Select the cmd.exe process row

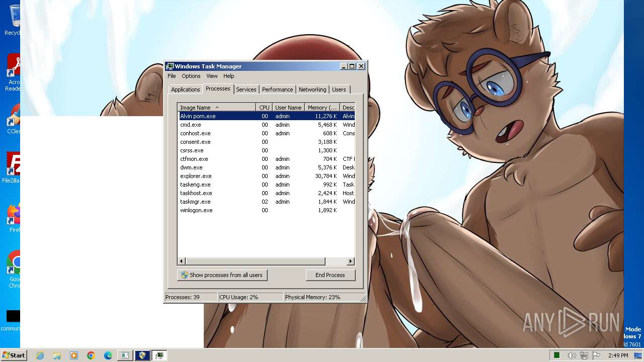(x=266, y=125)
